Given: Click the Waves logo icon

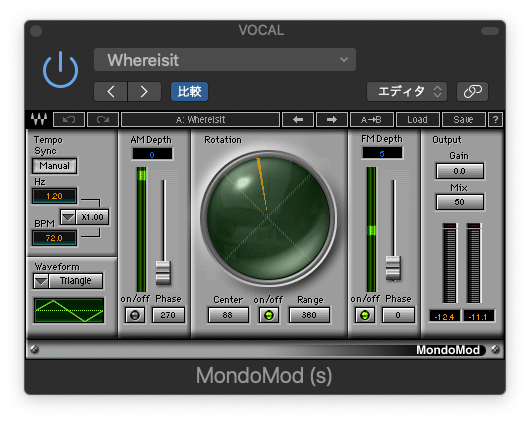Looking at the screenshot, I should [39, 119].
